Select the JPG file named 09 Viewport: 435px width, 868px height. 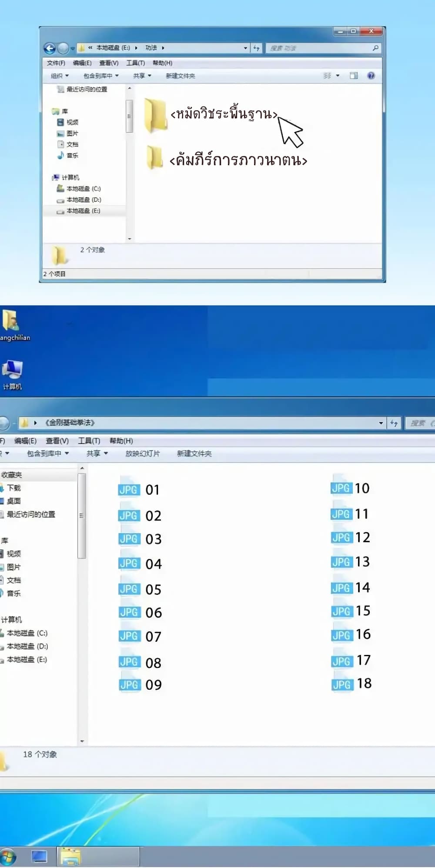(140, 685)
